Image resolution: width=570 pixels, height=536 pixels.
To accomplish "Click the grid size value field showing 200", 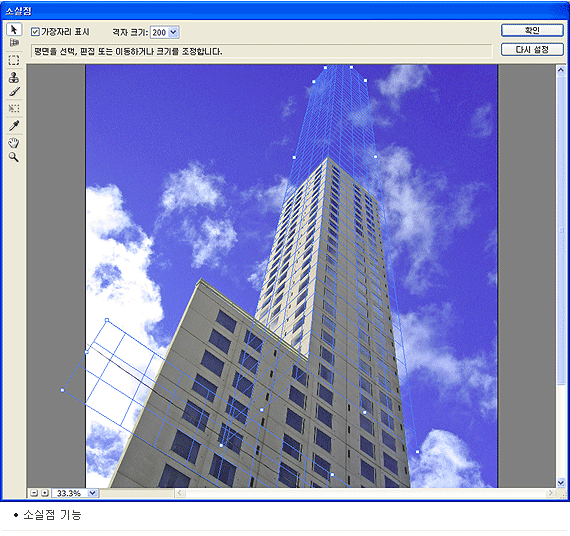I will pos(160,32).
